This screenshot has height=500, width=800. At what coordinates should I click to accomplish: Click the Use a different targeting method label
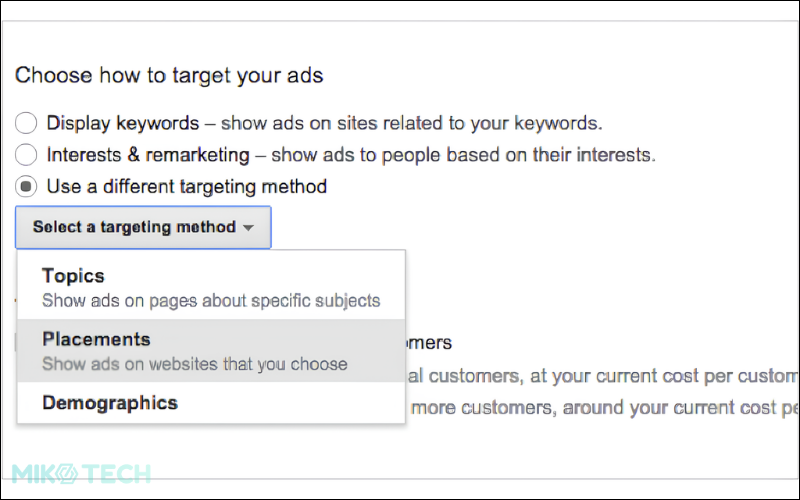[187, 187]
